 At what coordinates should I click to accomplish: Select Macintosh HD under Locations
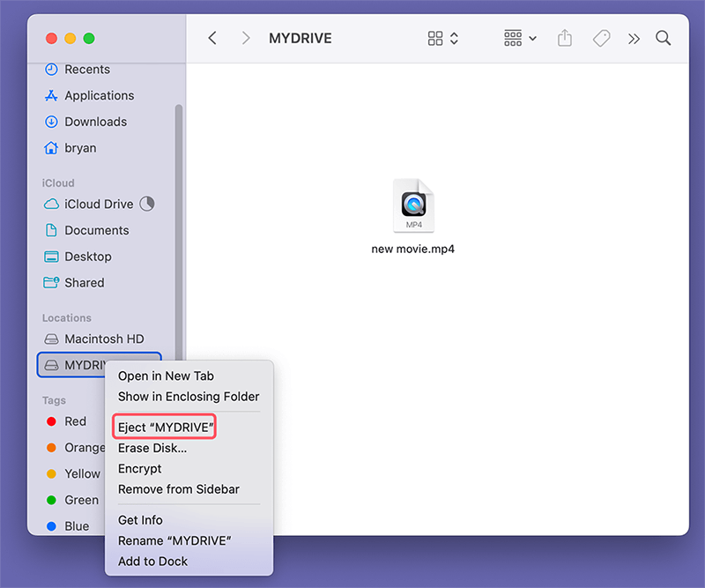pos(103,339)
